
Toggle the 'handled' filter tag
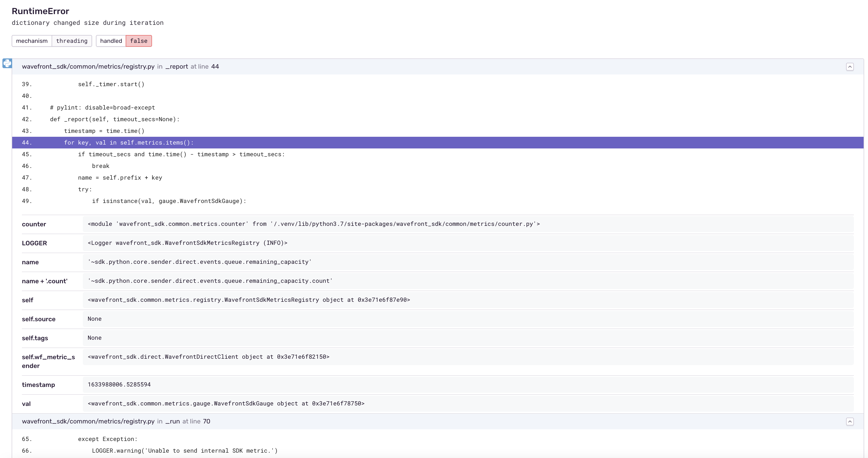111,41
